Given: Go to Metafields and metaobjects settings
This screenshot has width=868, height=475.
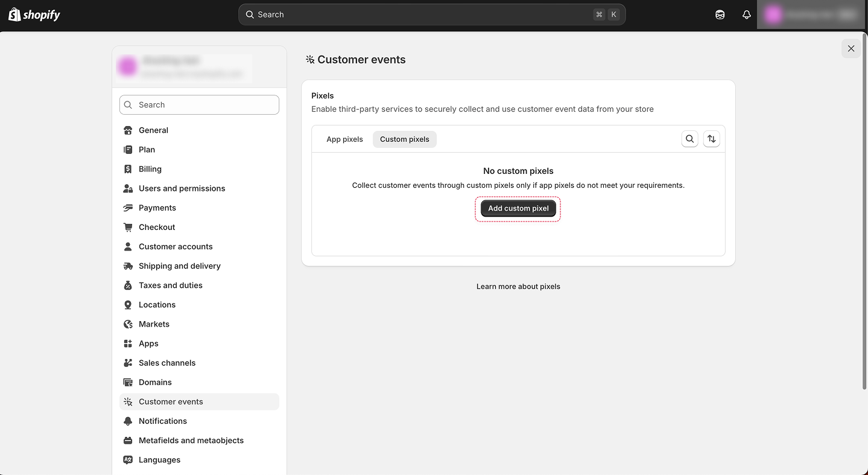Looking at the screenshot, I should point(191,441).
